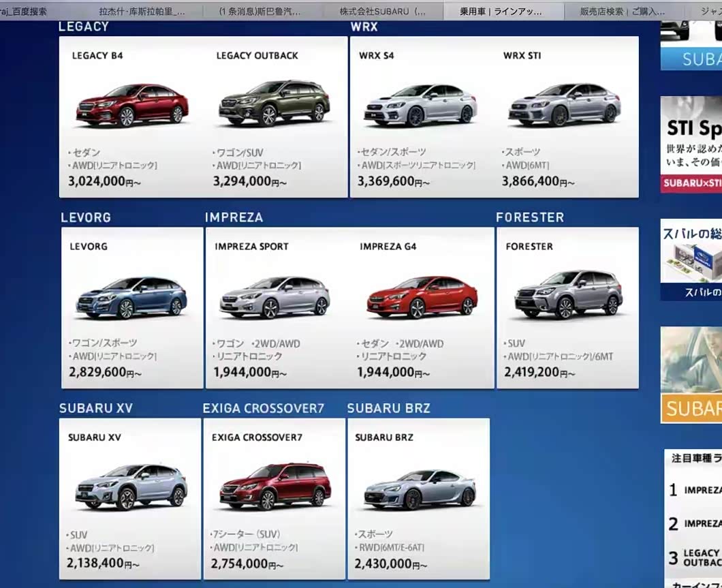This screenshot has width=722, height=588.
Task: Click the WRX section heading
Action: coord(364,27)
